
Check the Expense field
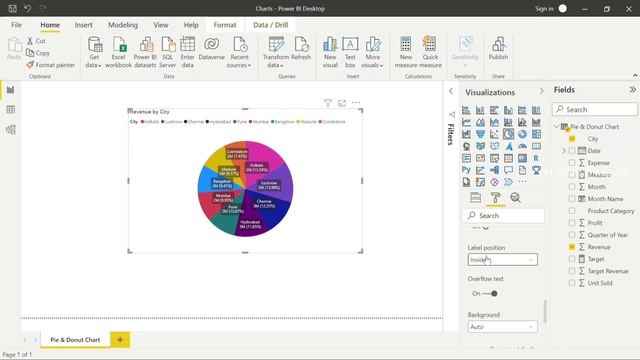coord(572,162)
